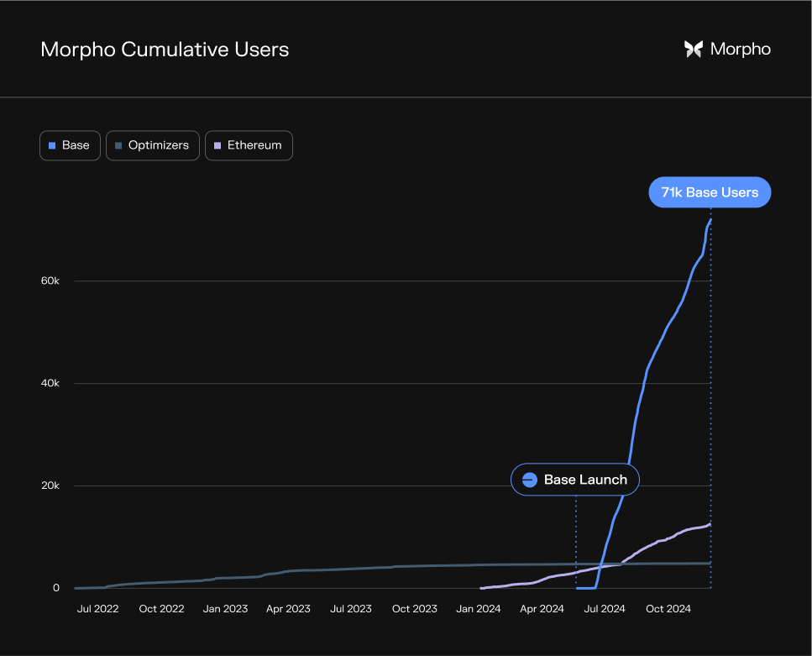
Task: Click the gray Optimizers legend color square
Action: point(118,145)
